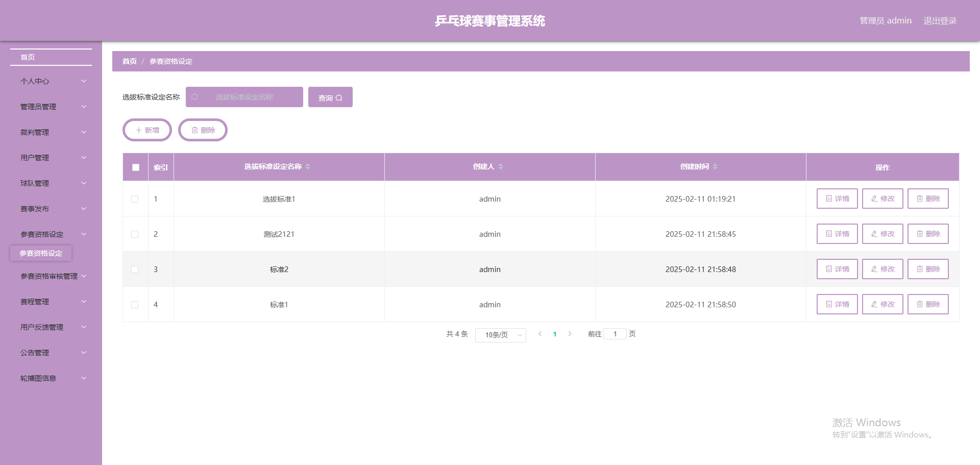Click 删除 for row 标准2
The image size is (980, 465).
(x=928, y=269)
